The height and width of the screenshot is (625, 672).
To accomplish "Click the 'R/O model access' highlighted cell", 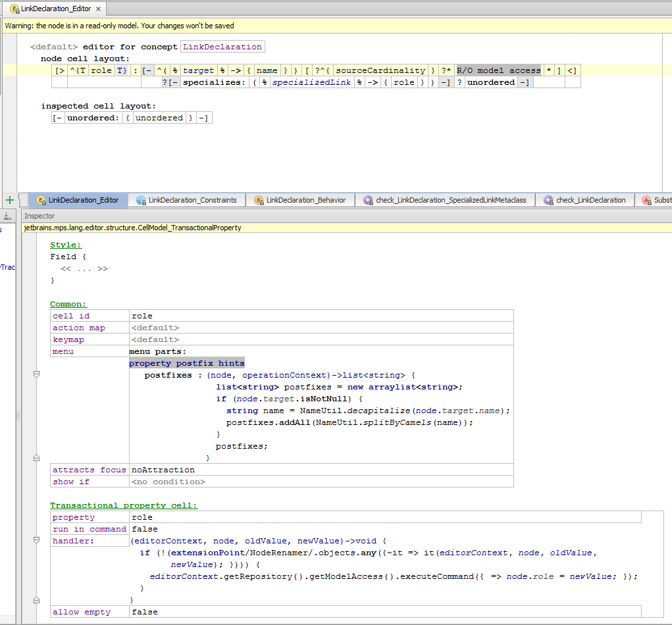I will pos(498,70).
